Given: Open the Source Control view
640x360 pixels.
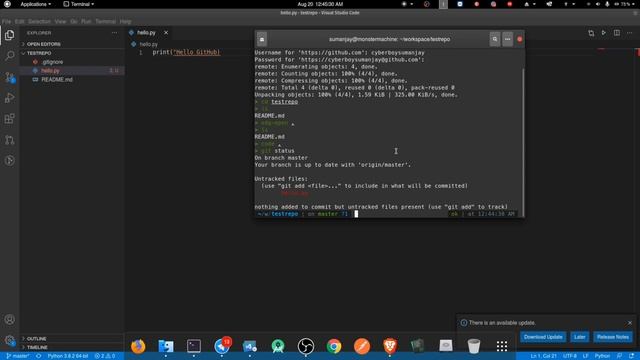Looking at the screenshot, I should [9, 77].
